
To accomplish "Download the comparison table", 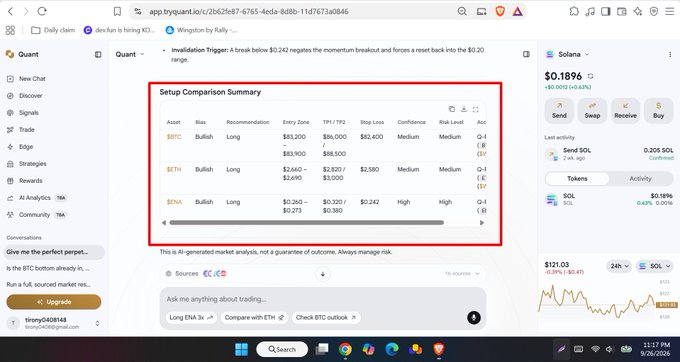I will pos(464,109).
